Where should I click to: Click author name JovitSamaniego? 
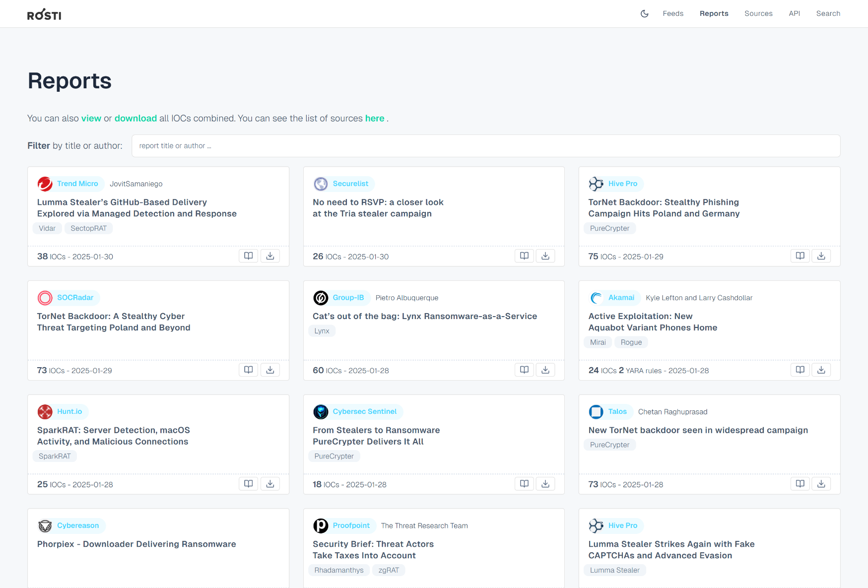(136, 184)
